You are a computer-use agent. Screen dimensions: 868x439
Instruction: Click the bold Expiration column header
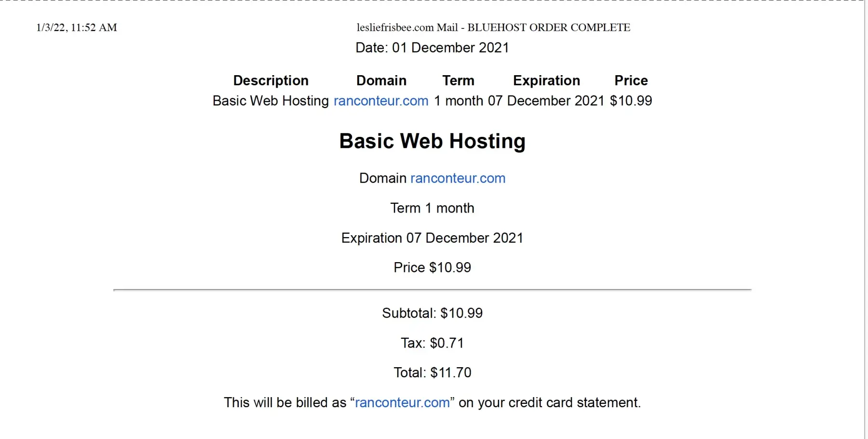546,80
